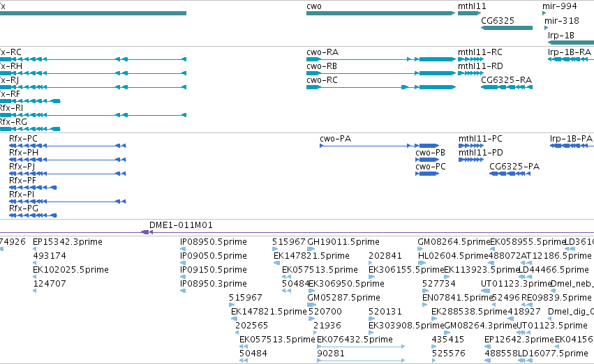Click the 124707 EST label

coord(50,284)
